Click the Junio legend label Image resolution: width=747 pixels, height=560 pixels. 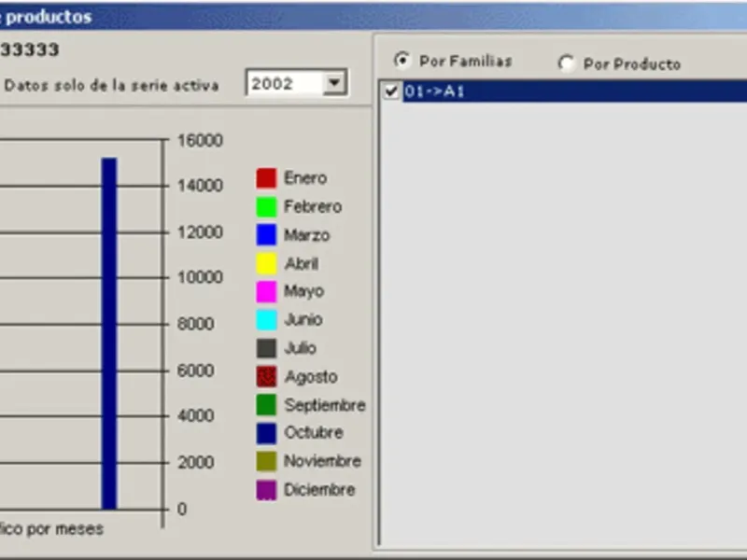(303, 319)
